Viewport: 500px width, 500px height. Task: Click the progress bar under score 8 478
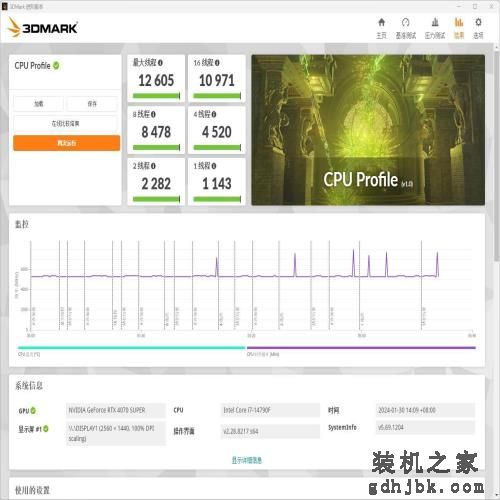pyautogui.click(x=156, y=147)
